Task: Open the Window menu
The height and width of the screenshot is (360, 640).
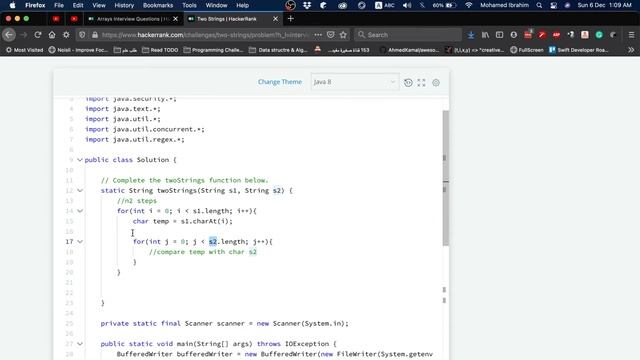Action: 216,5
